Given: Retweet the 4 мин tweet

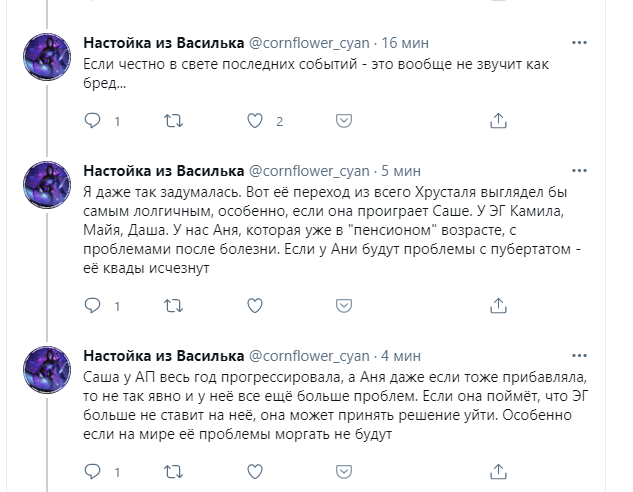Looking at the screenshot, I should tap(171, 469).
